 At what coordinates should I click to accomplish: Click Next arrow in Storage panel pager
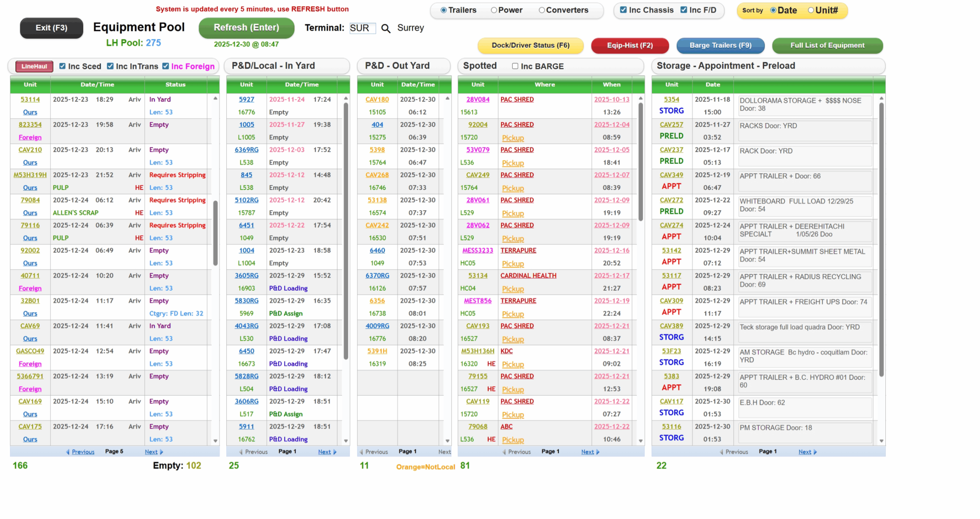click(815, 452)
